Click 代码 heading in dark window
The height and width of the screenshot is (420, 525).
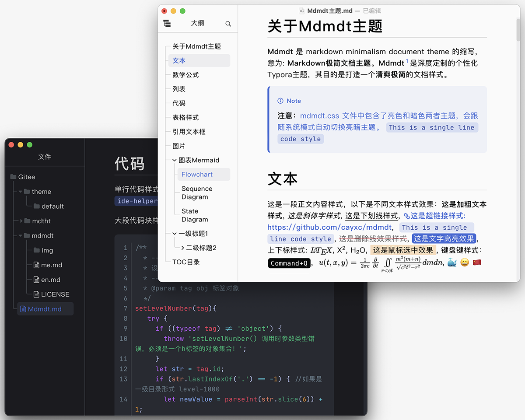(x=129, y=164)
